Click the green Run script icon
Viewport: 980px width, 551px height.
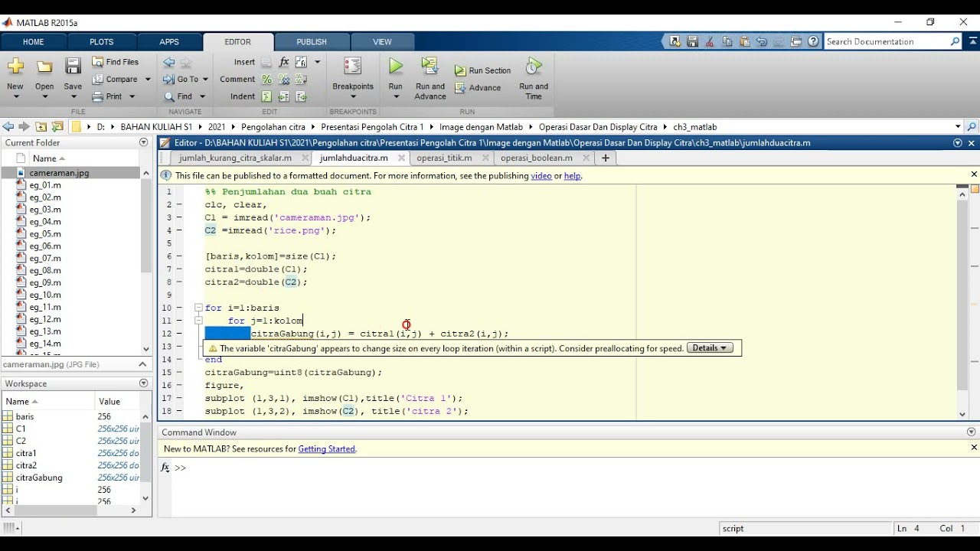pyautogui.click(x=395, y=67)
